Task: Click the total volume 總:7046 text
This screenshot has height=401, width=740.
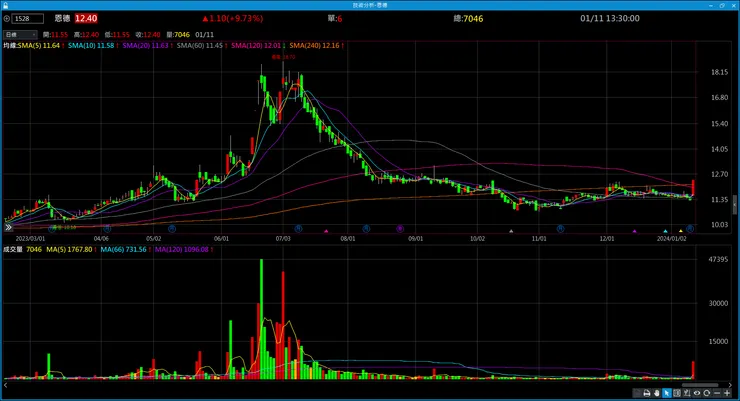Action: (468, 18)
